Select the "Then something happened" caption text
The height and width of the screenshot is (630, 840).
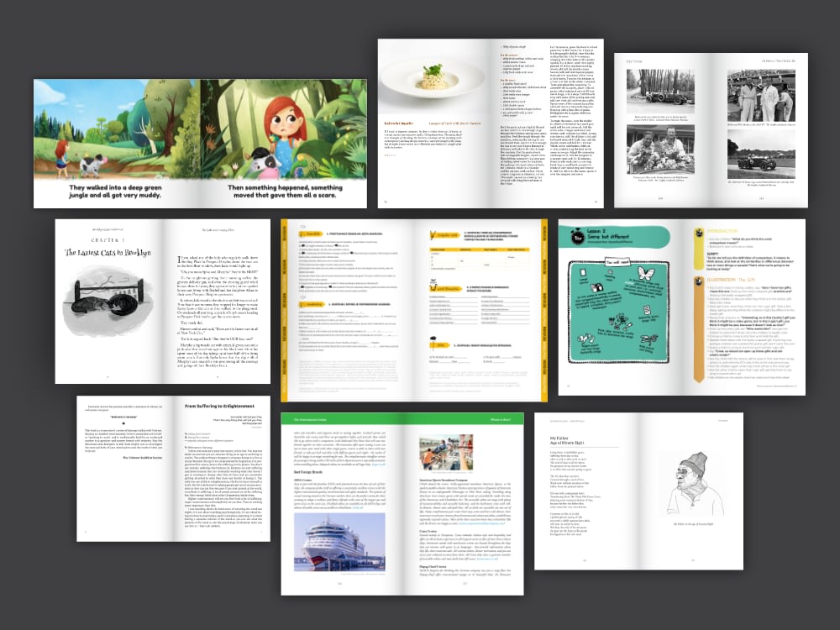pos(285,192)
